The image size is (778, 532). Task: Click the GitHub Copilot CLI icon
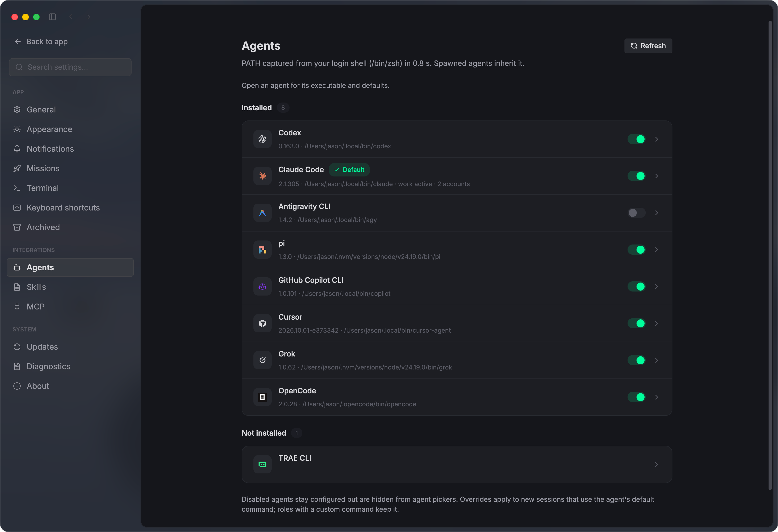coord(262,286)
